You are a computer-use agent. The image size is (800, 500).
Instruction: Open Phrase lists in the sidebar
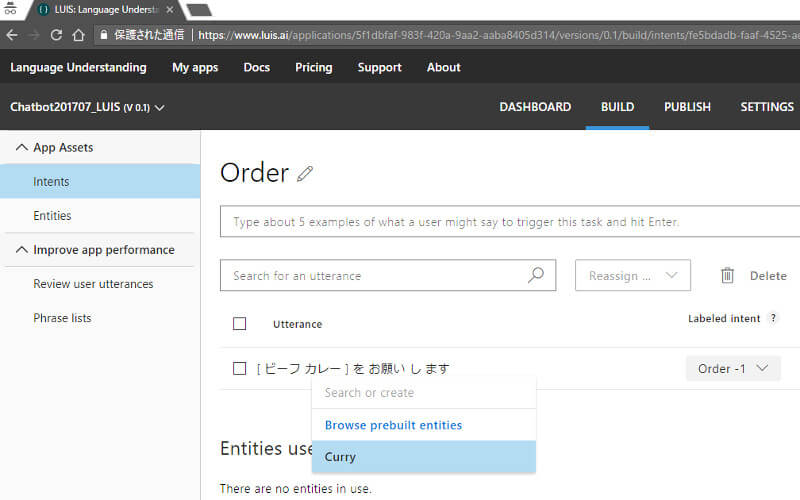(62, 318)
